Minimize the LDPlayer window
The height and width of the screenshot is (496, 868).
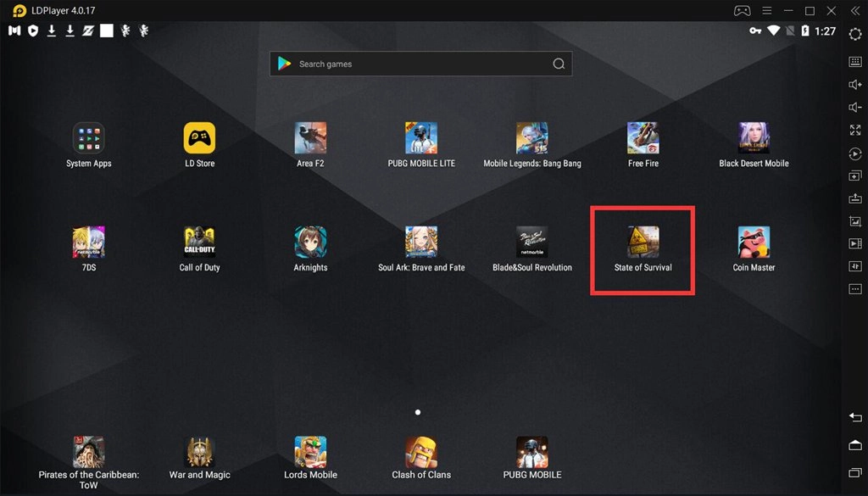click(788, 10)
